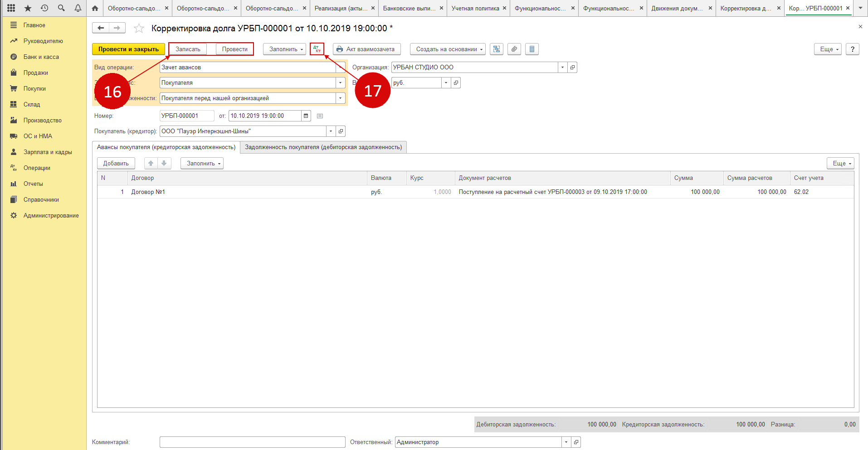Open Продажи section

point(36,73)
